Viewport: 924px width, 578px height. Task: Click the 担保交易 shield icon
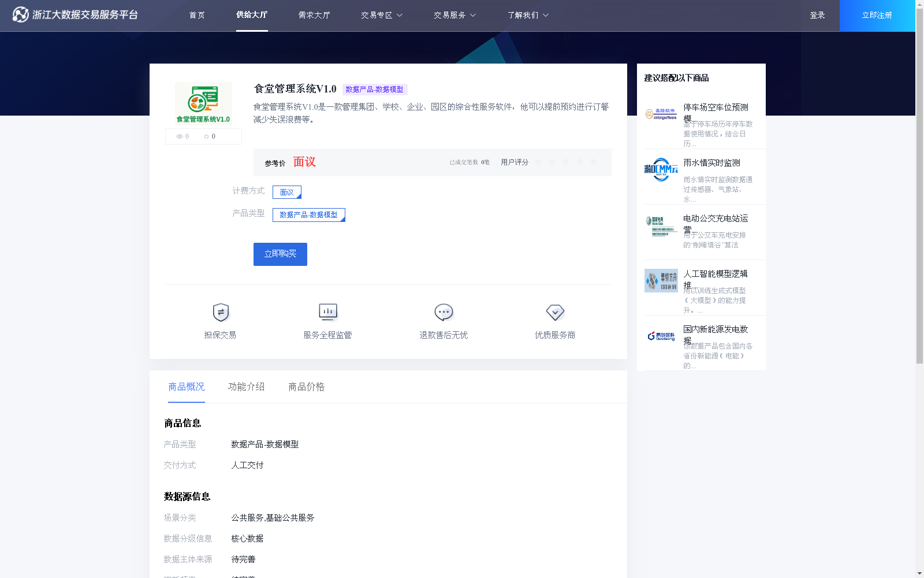click(220, 312)
